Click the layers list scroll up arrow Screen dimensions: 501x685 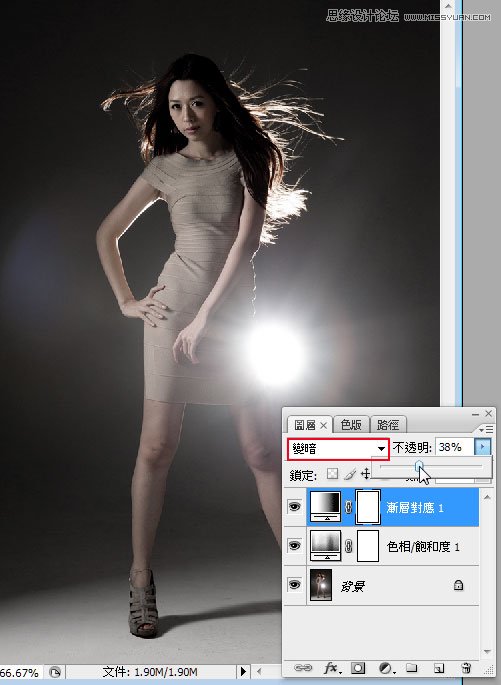coord(487,497)
